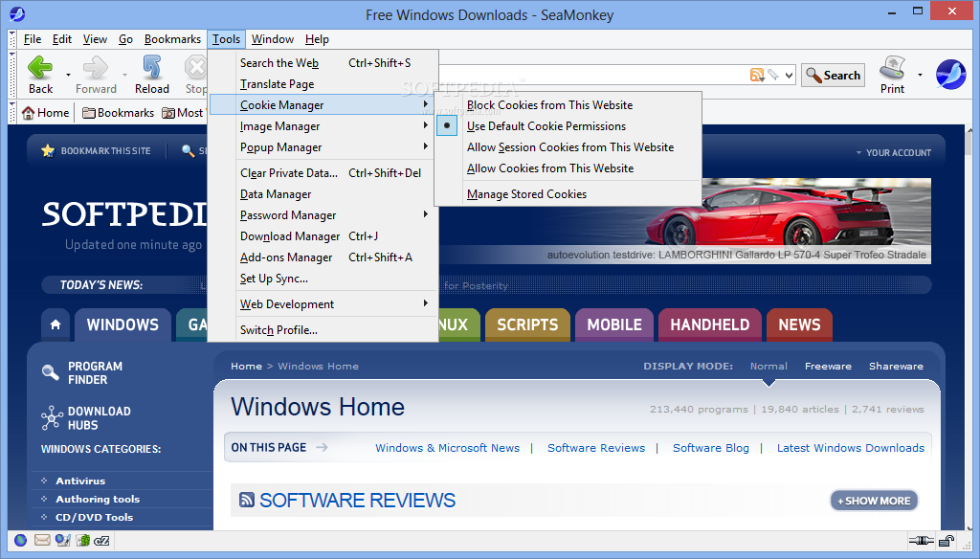This screenshot has height=559, width=980.
Task: Select Use Default Cookie Permissions radio option
Action: tap(568, 126)
